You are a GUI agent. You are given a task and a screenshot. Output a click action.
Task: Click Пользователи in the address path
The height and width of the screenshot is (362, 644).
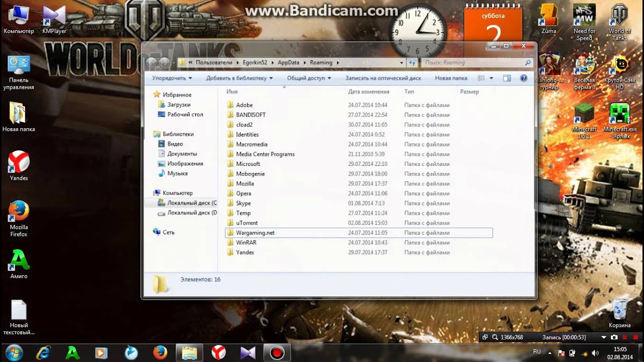pyautogui.click(x=214, y=63)
